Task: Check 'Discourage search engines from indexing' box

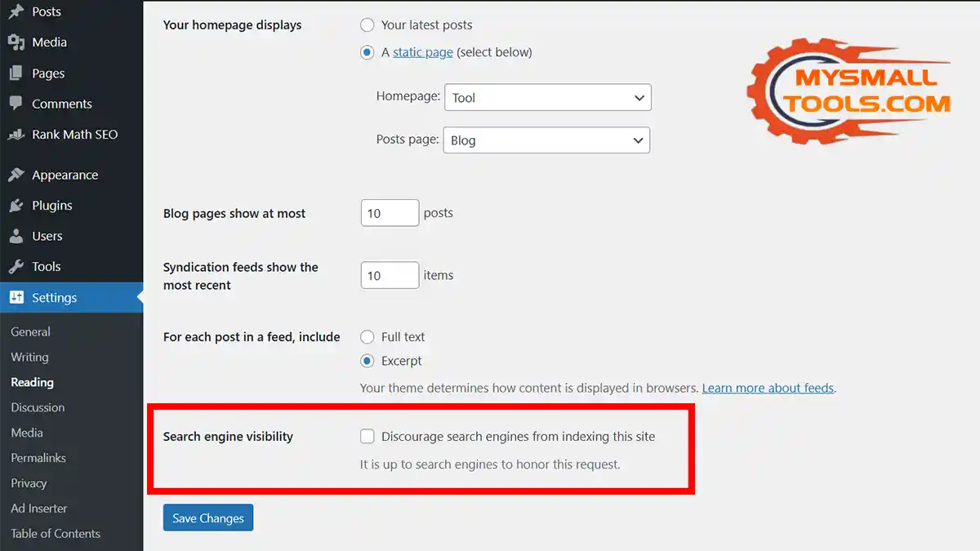Action: (x=367, y=437)
